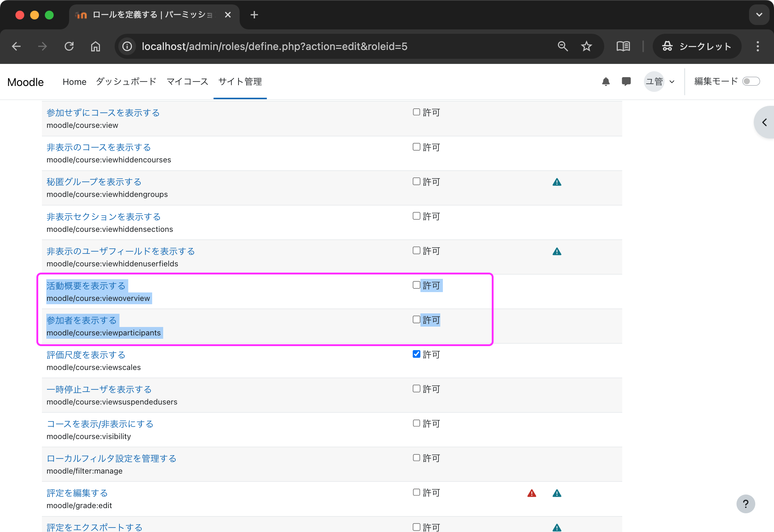Screen dimensions: 774x532
Task: Click the warning icon beside 秘匿グループを表示する
Action: coord(557,181)
